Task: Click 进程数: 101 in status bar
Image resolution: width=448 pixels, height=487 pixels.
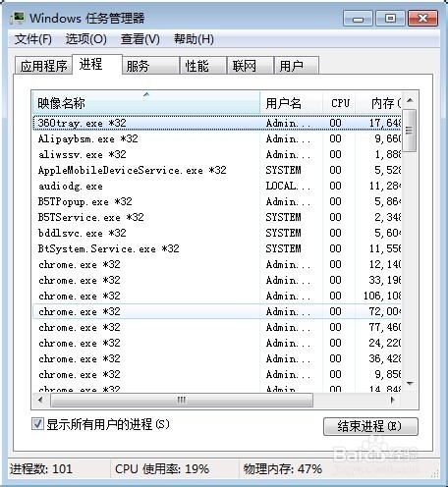Action: point(41,469)
